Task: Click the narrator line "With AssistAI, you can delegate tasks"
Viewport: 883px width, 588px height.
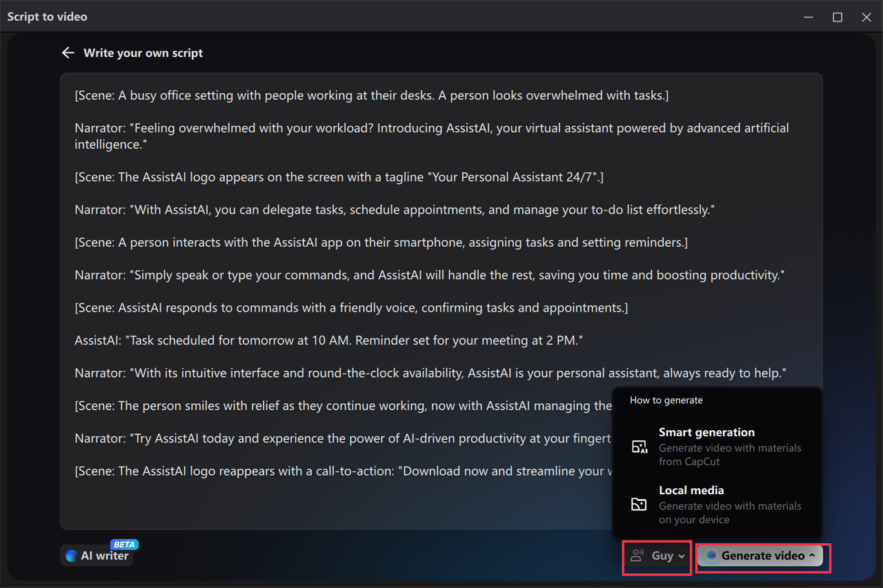Action: [395, 210]
